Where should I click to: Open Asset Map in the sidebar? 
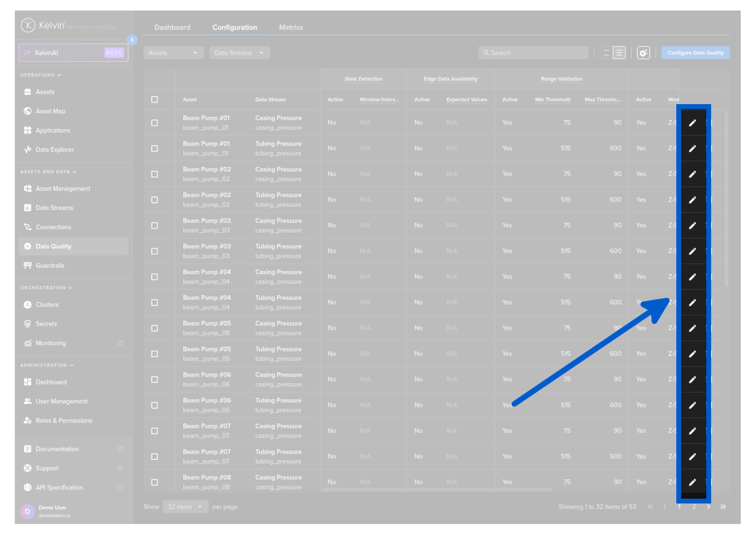(50, 111)
